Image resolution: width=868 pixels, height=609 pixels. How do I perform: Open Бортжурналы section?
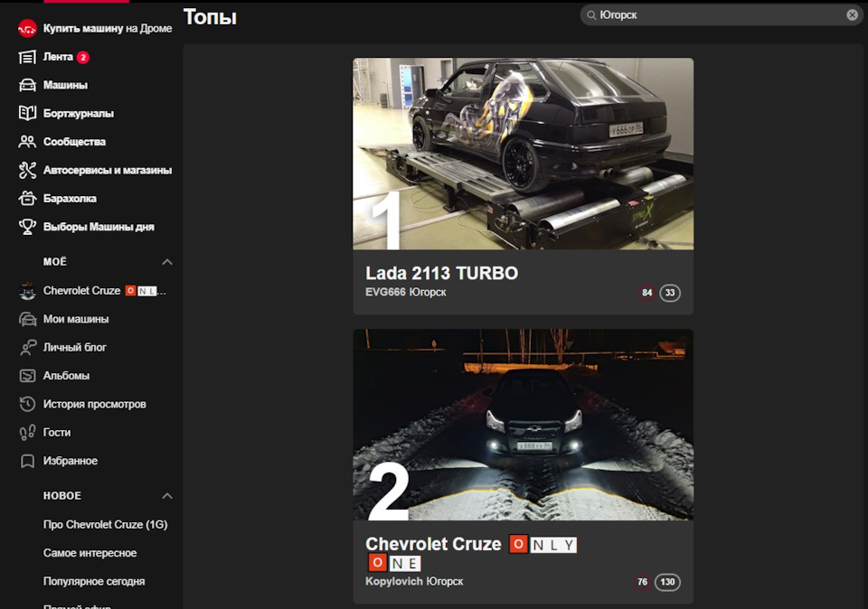(x=79, y=113)
